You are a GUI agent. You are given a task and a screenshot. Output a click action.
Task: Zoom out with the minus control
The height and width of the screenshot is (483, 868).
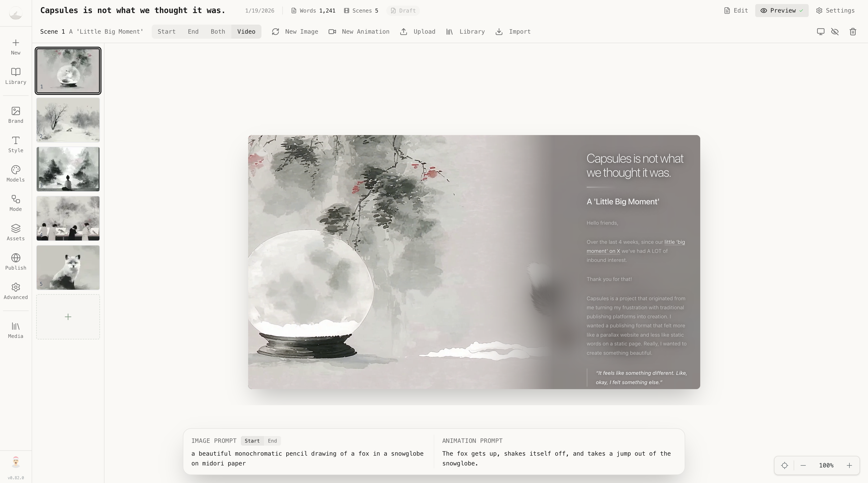[803, 465]
